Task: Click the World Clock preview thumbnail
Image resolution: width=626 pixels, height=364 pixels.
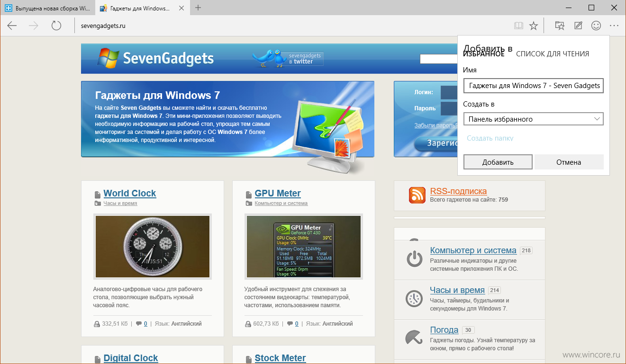Action: pyautogui.click(x=153, y=247)
